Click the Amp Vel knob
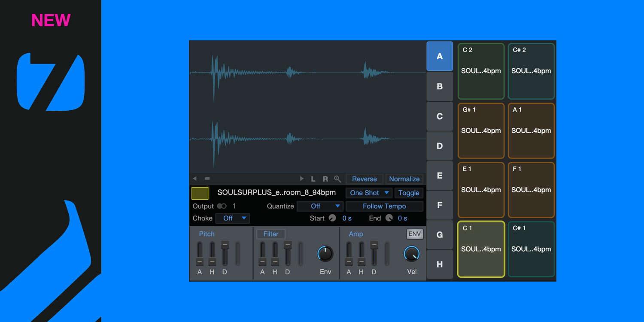 click(412, 254)
